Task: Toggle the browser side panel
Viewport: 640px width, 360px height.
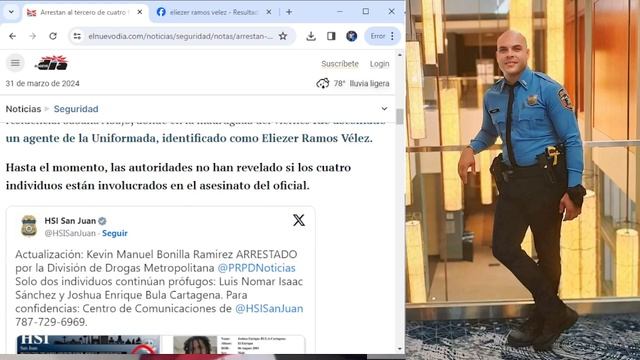Action: (331, 36)
